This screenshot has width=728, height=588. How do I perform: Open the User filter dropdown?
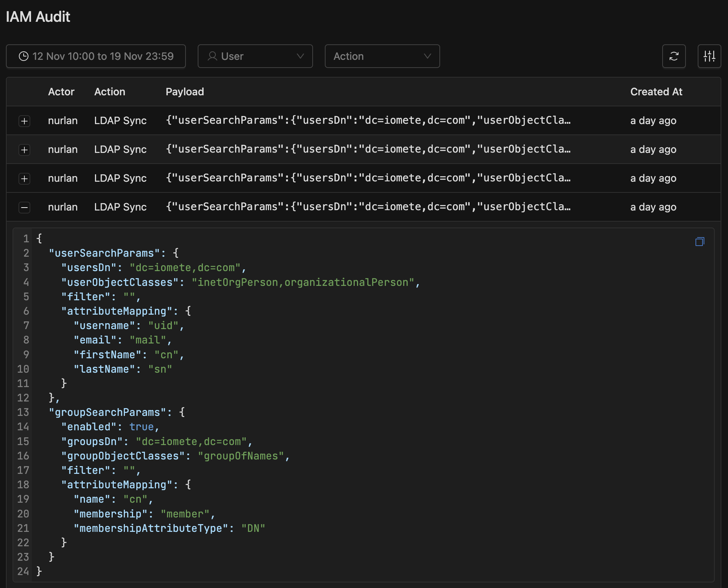(x=255, y=56)
